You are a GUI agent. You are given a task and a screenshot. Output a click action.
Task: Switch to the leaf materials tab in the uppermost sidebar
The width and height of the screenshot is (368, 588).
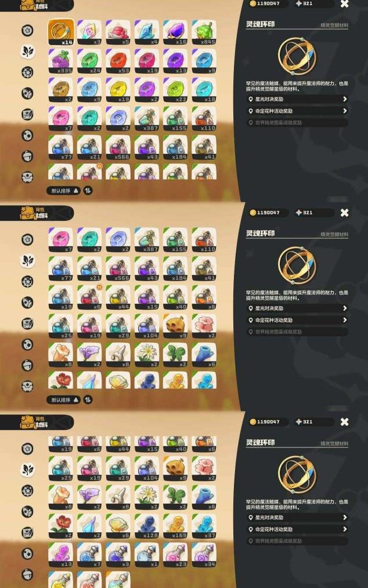28,51
